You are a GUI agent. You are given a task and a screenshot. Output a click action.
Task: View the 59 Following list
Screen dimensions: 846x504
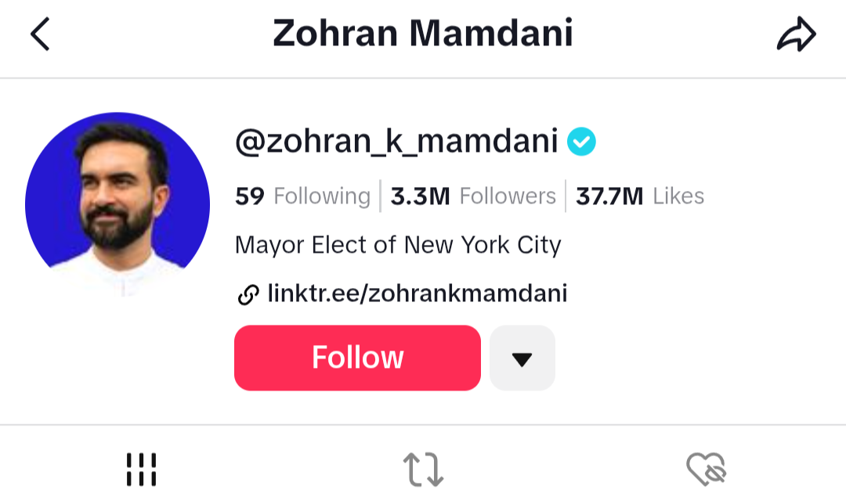point(302,196)
